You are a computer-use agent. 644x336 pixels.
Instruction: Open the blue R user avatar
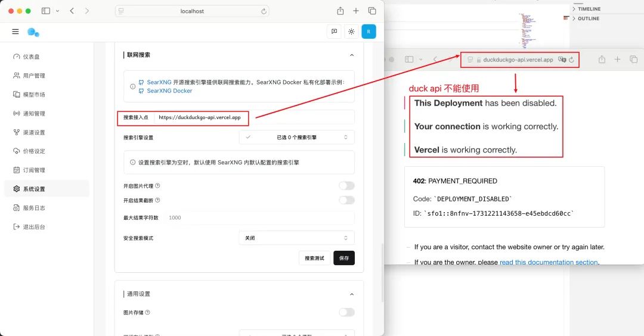(x=369, y=32)
